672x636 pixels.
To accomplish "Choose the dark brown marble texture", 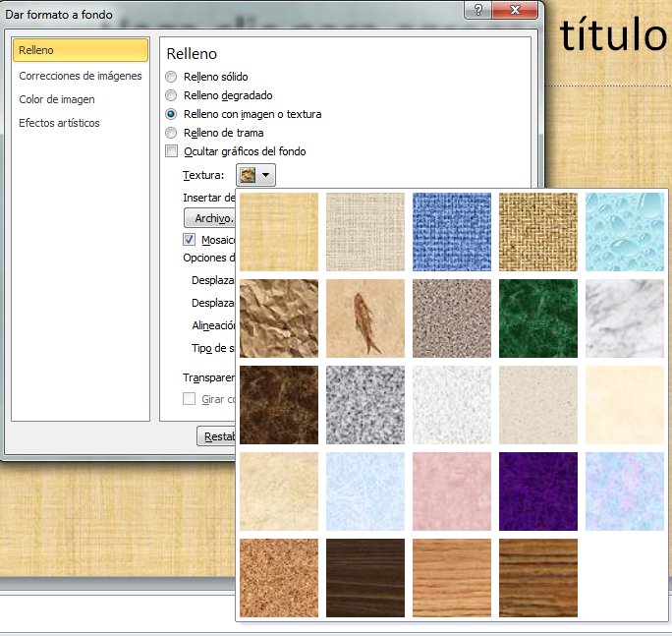I will (x=279, y=405).
